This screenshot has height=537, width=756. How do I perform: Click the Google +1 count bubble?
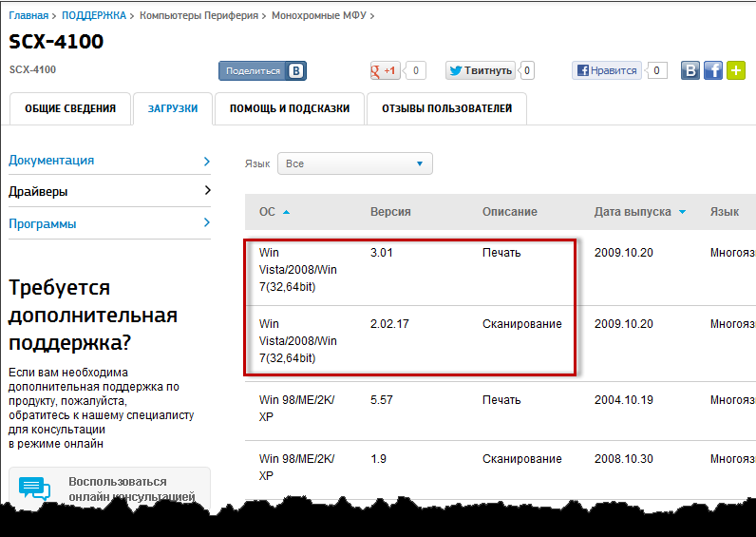(x=416, y=71)
